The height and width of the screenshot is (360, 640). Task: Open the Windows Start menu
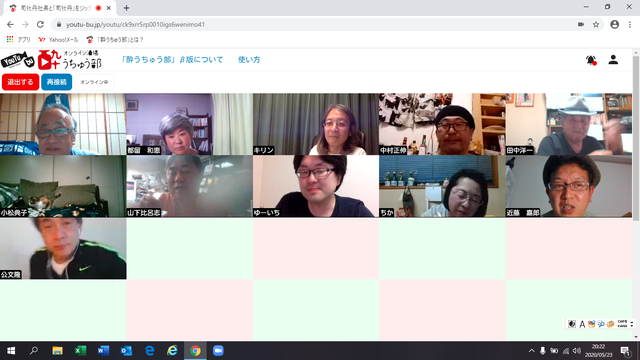[11, 351]
